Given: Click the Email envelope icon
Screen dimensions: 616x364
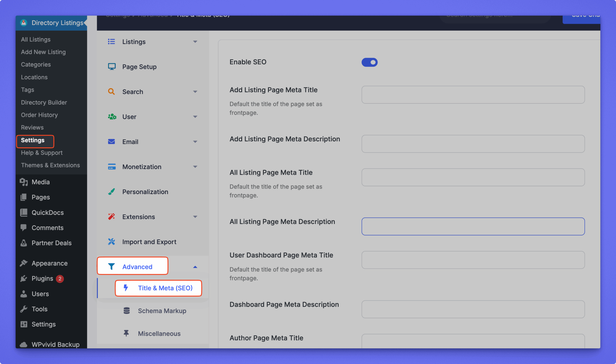Looking at the screenshot, I should coord(111,141).
